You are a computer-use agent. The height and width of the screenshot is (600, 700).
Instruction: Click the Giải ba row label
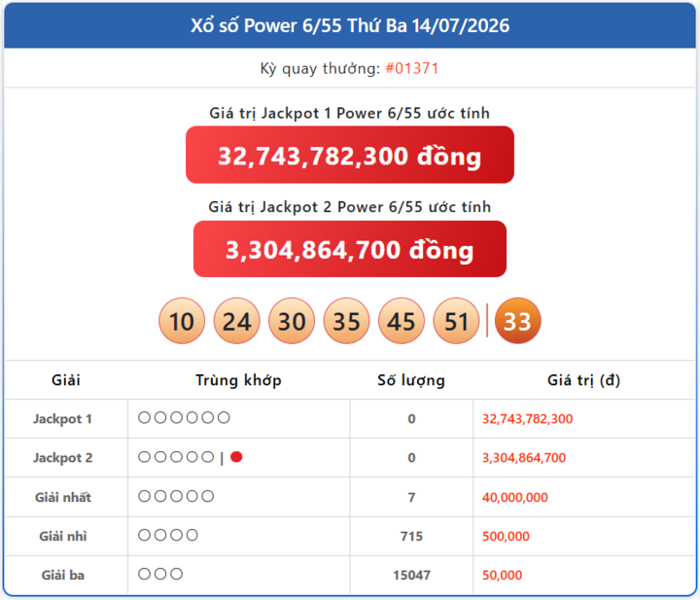pos(63,575)
